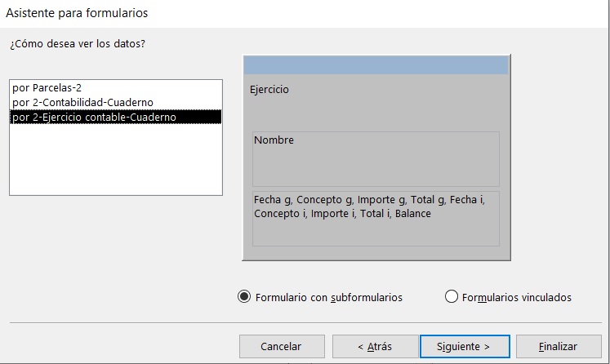Screen dimensions: 610x364
Task: Click the "¿Cómo desea ver los datos?" label
Action: coord(78,43)
